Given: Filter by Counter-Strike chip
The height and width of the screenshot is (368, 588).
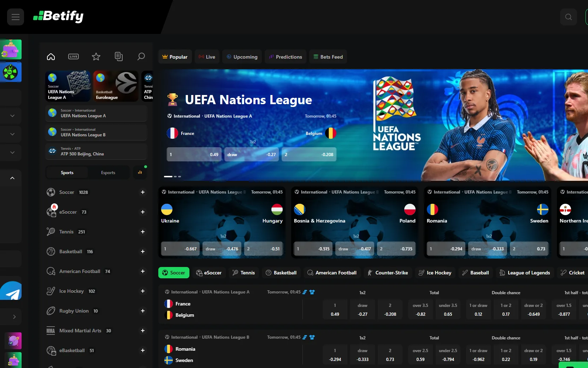Looking at the screenshot, I should pos(388,273).
